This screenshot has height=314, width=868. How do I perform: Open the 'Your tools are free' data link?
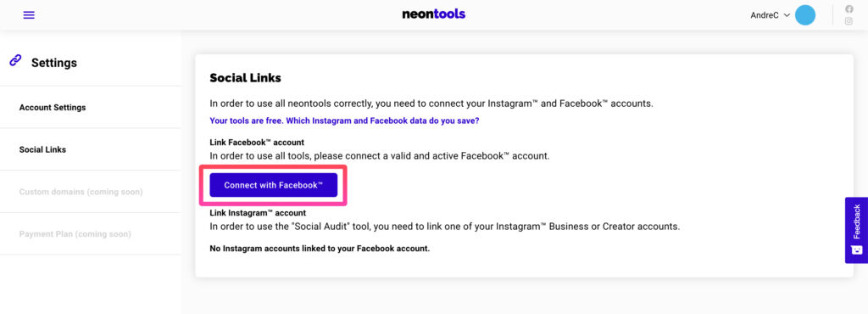point(344,121)
